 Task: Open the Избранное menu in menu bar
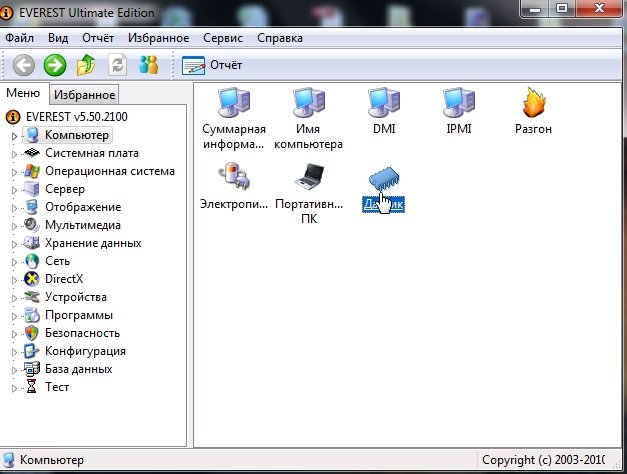tap(159, 38)
